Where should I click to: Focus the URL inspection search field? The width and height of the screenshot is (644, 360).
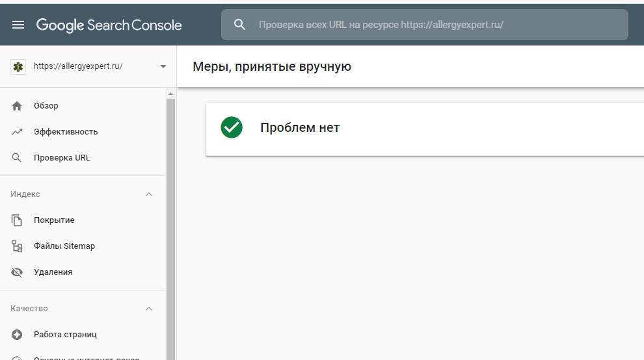click(x=424, y=25)
